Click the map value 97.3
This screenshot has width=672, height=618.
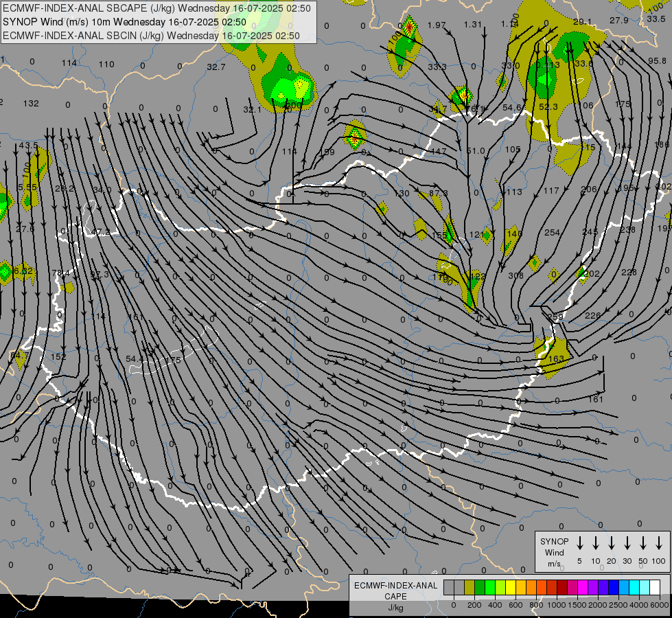pos(100,275)
